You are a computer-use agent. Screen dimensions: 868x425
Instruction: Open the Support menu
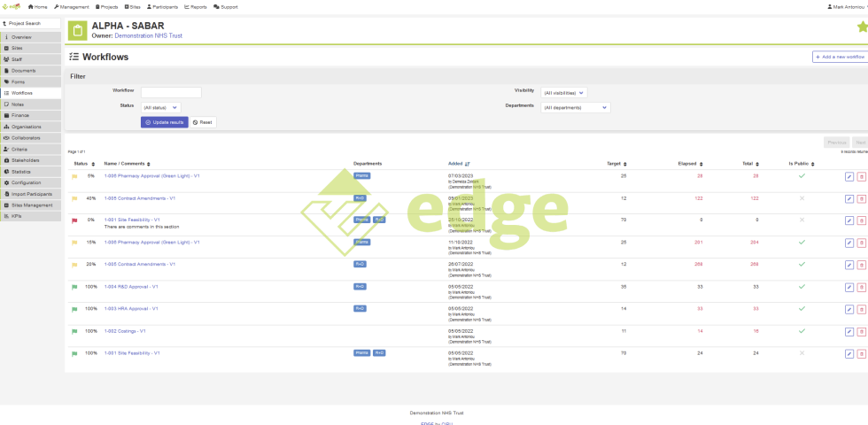click(x=225, y=7)
